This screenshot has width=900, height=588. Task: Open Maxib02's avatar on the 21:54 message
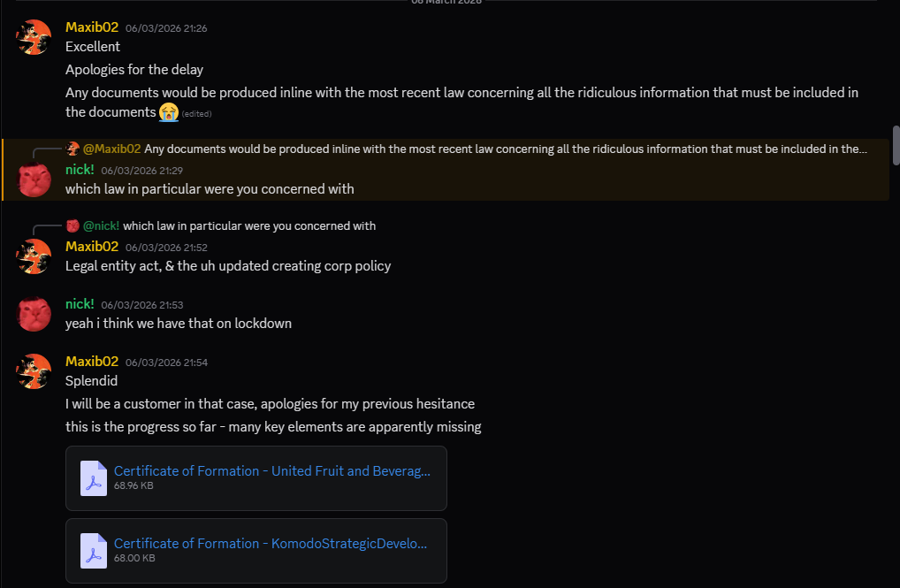[34, 371]
